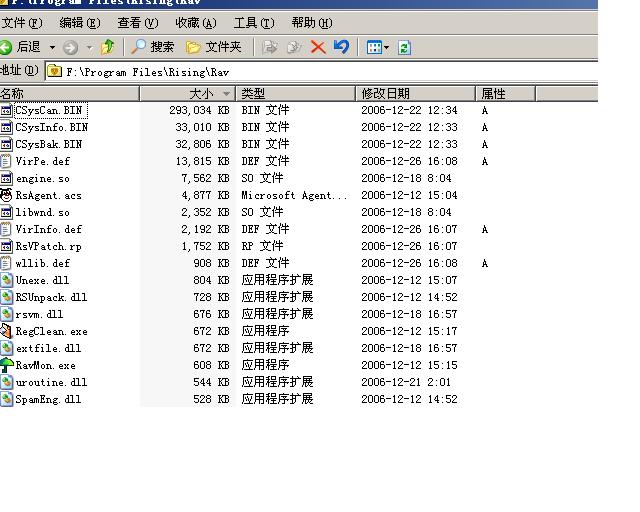
Task: Select the CSysCan.BIN file icon
Action: [6, 110]
